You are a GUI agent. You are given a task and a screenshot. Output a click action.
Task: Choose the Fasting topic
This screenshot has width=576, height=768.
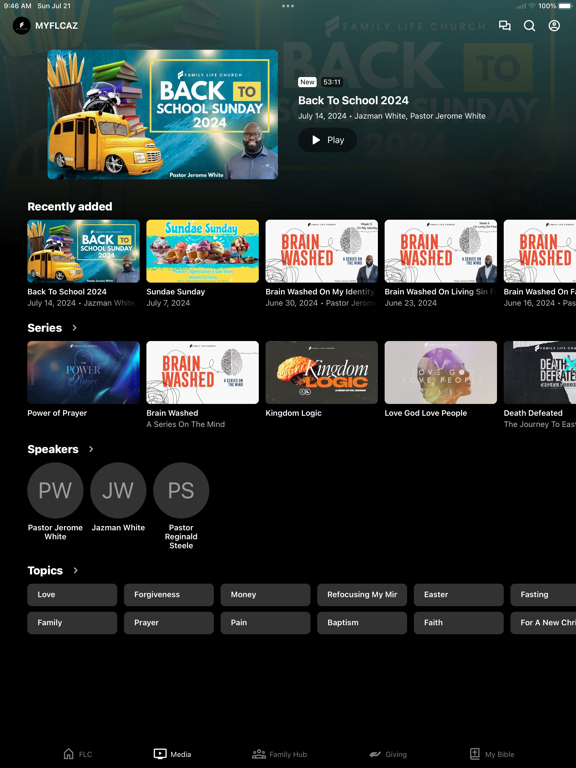(x=543, y=595)
